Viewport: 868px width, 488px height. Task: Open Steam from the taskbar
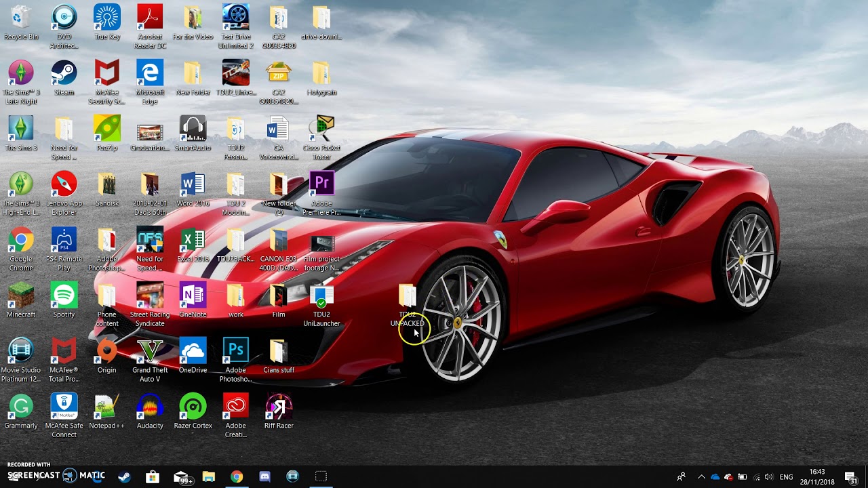(124, 476)
